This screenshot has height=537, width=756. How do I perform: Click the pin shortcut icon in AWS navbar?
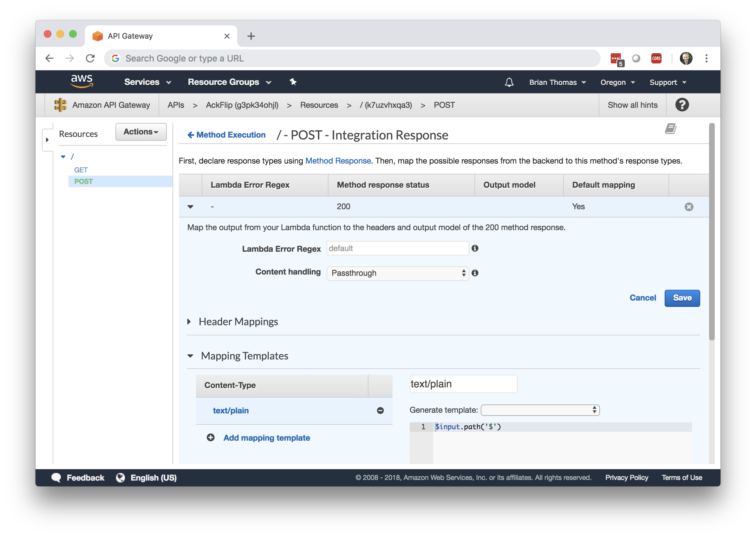click(293, 82)
